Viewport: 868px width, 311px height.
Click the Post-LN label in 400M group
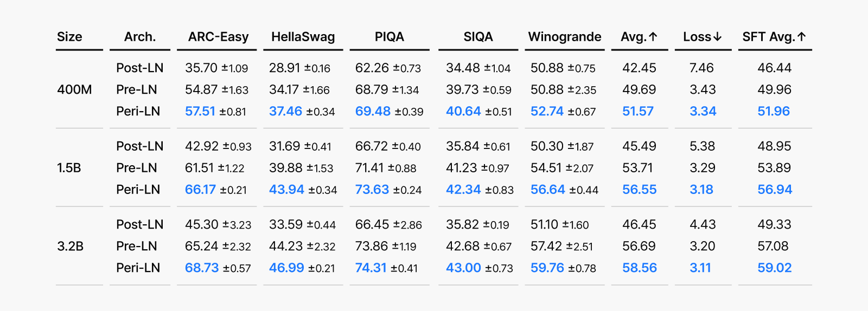tap(140, 68)
